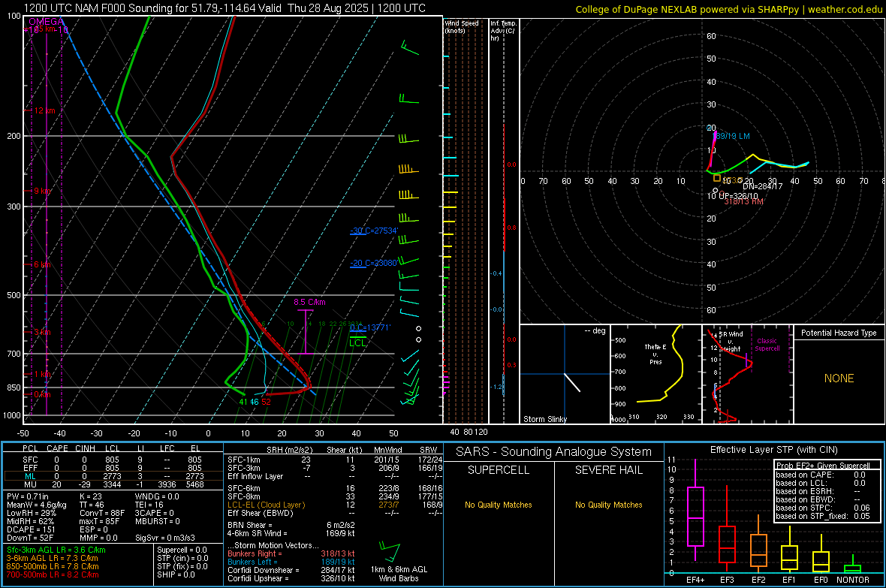Select the SFC parcel row

(113, 460)
